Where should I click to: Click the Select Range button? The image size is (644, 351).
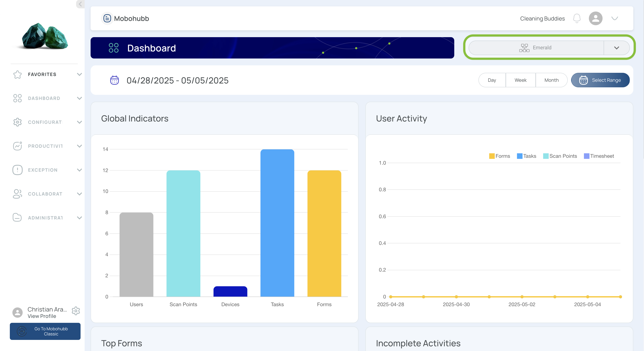point(600,80)
